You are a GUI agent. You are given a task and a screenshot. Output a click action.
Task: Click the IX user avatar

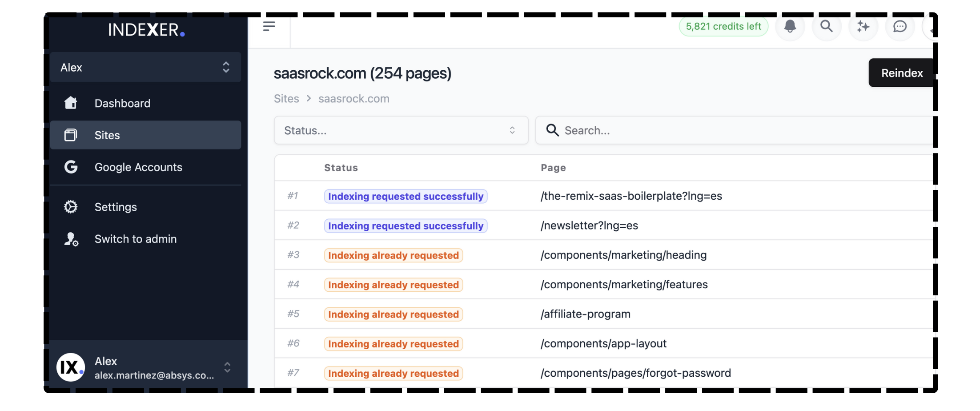click(x=71, y=367)
